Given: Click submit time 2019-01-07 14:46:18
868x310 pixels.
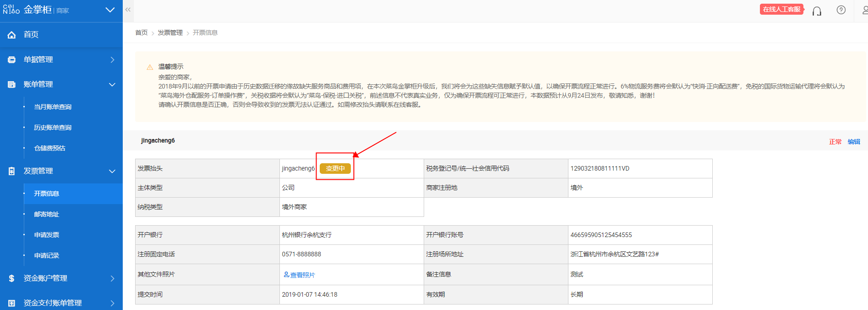Looking at the screenshot, I should coord(310,294).
